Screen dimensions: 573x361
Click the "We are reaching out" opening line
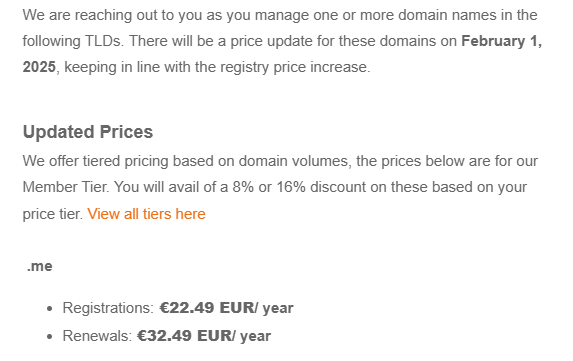(x=94, y=15)
